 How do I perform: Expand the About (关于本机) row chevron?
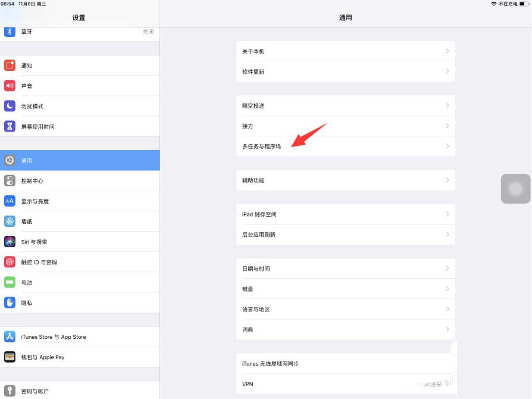click(x=447, y=51)
